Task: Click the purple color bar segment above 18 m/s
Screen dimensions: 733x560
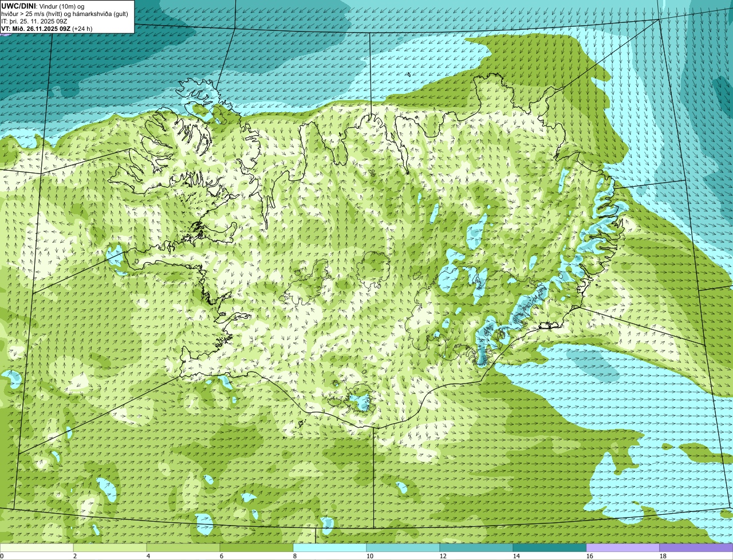Action: (696, 547)
